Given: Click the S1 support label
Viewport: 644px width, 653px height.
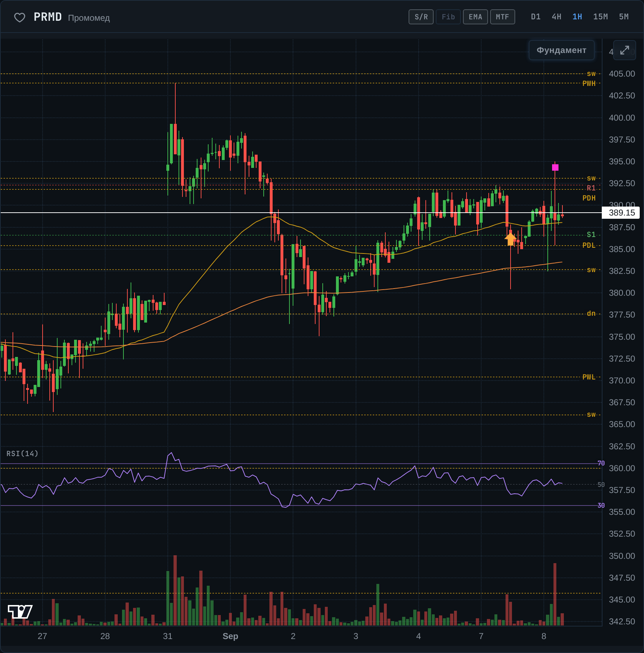Looking at the screenshot, I should pyautogui.click(x=591, y=234).
